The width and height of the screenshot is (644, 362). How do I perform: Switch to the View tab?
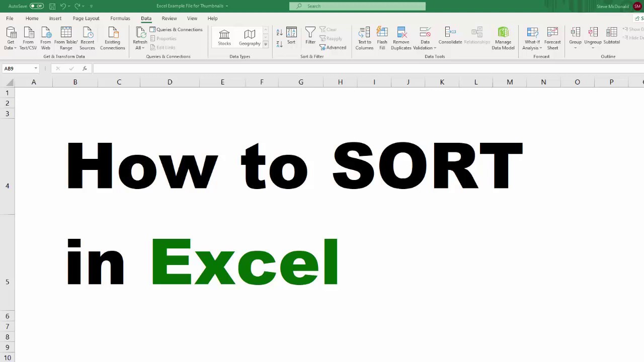(x=192, y=19)
